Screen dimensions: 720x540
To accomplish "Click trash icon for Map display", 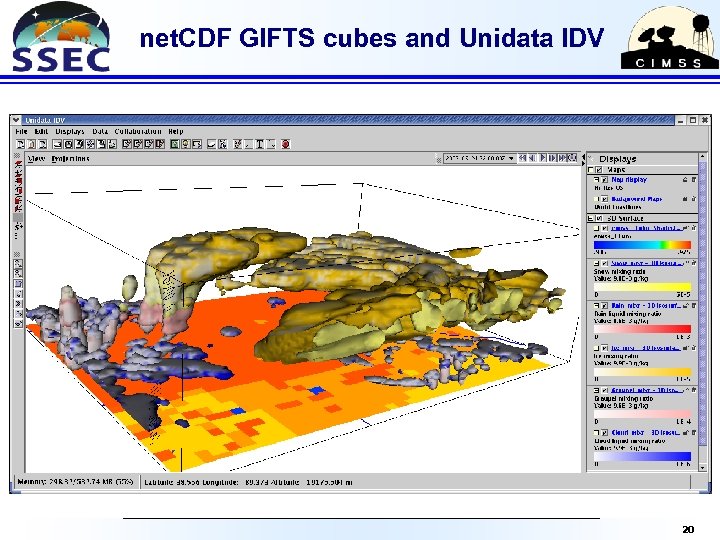I will pos(694,180).
